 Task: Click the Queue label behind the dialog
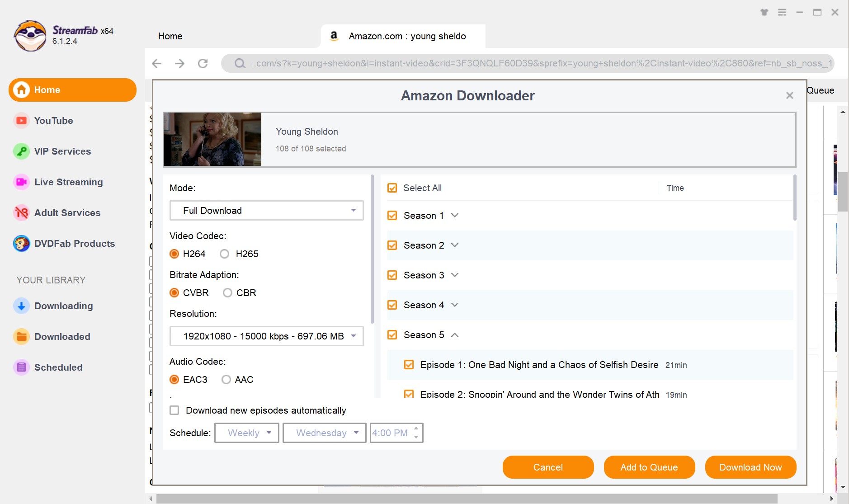pos(821,90)
